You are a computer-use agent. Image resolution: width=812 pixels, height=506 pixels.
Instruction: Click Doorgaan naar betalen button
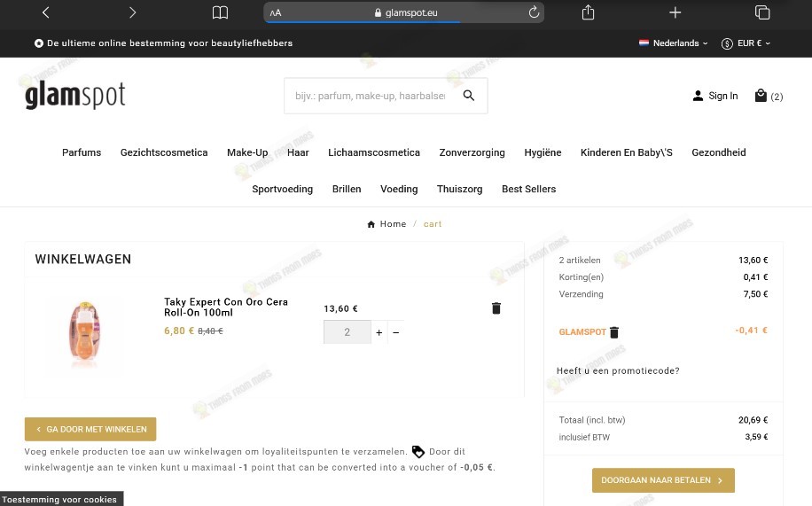click(663, 480)
